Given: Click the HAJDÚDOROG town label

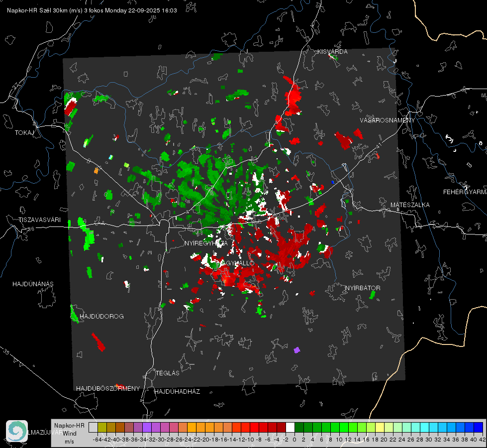Looking at the screenshot, I should coord(101,317).
